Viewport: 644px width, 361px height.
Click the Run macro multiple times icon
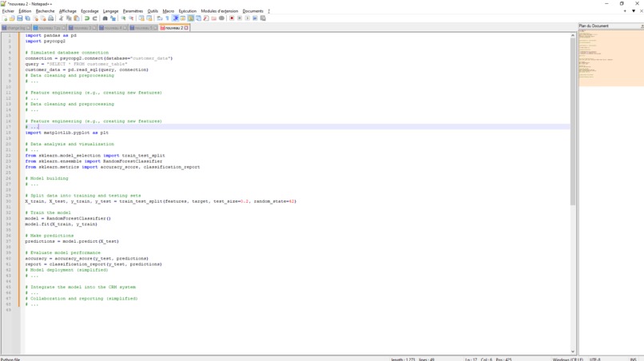click(255, 18)
